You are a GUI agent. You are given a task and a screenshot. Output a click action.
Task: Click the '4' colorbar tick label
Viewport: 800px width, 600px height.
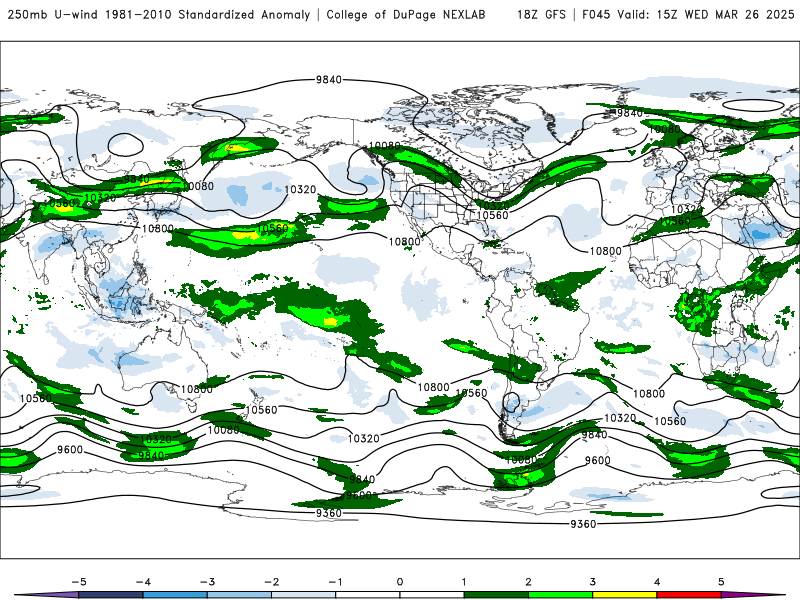(x=657, y=582)
